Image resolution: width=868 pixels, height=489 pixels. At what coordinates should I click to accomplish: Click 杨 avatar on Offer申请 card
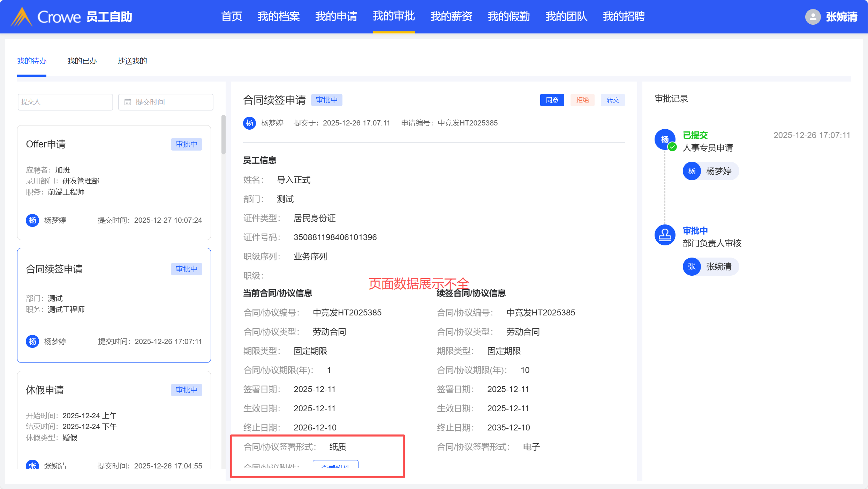pos(32,220)
